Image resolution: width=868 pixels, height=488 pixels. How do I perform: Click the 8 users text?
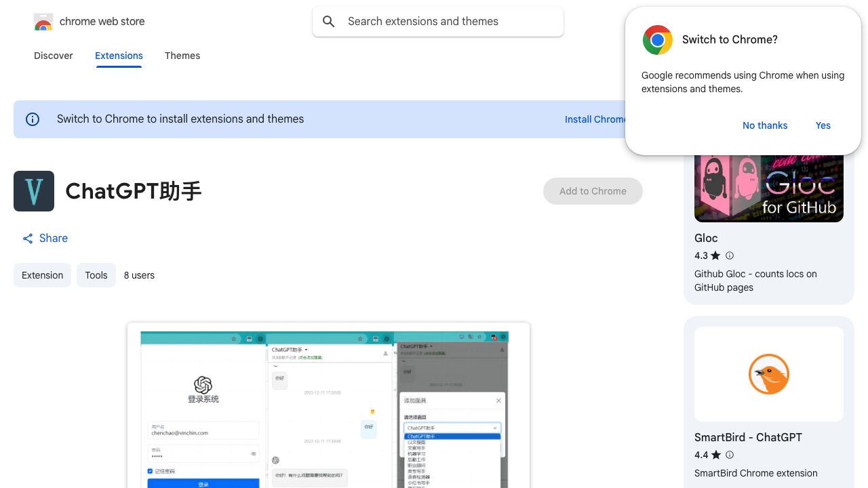coord(139,275)
